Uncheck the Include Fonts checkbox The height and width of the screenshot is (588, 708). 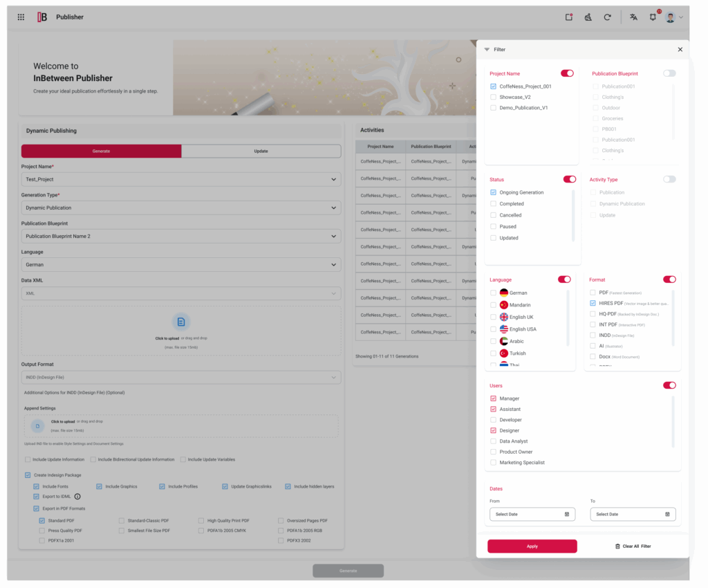[36, 486]
